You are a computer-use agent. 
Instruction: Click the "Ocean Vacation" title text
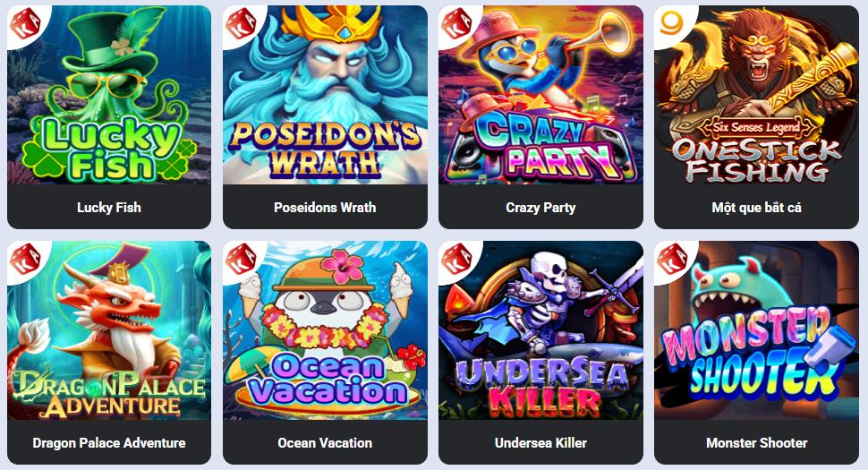click(x=325, y=443)
